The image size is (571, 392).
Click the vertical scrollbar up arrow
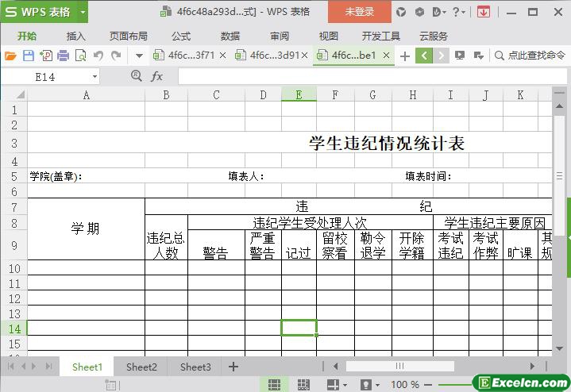(x=559, y=106)
